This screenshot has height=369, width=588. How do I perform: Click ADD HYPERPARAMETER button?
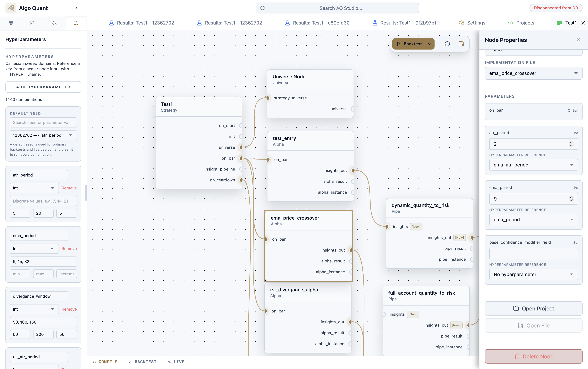click(43, 87)
